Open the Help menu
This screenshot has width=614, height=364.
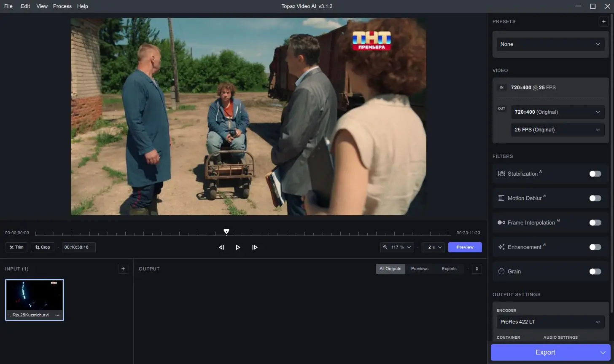[83, 6]
